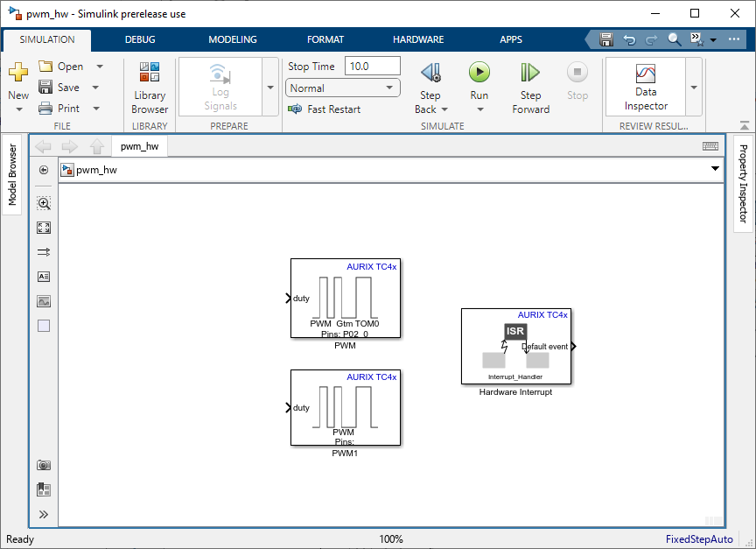Expand the Review Results gallery arrow

pyautogui.click(x=694, y=88)
